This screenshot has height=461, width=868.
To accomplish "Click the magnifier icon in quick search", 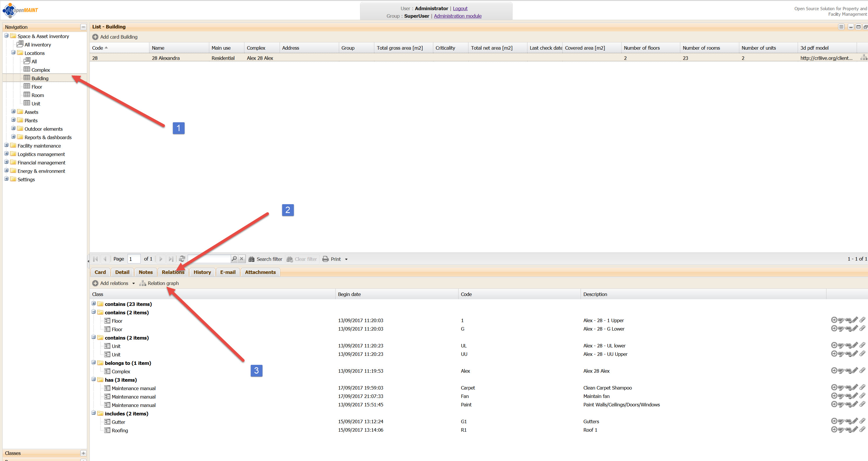I will [234, 259].
